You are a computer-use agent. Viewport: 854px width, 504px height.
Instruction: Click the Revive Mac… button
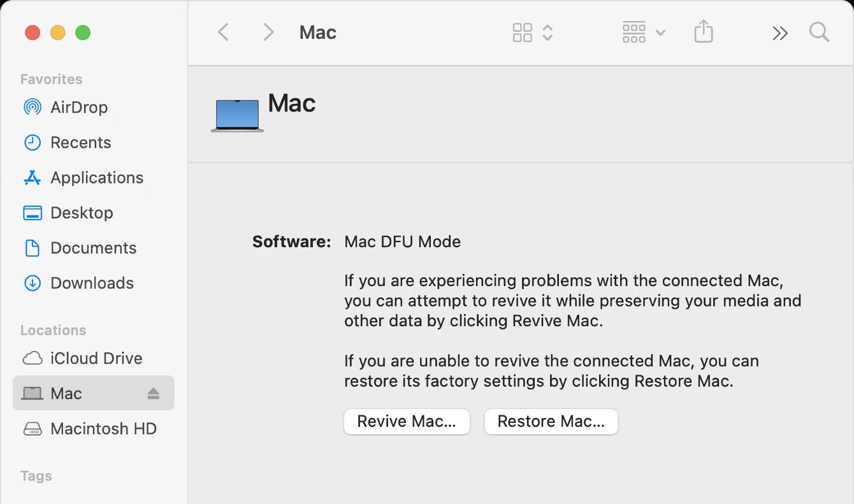pos(407,422)
